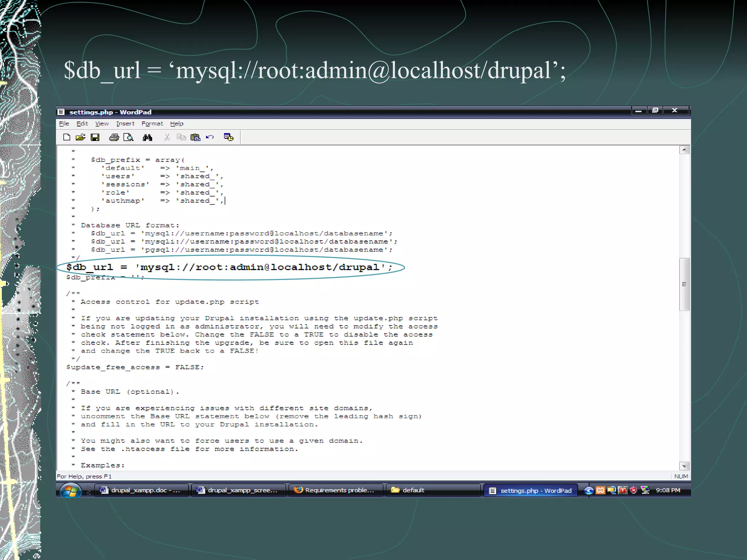This screenshot has width=747, height=560.
Task: Click the vertical scrollbar thumb
Action: coord(684,284)
